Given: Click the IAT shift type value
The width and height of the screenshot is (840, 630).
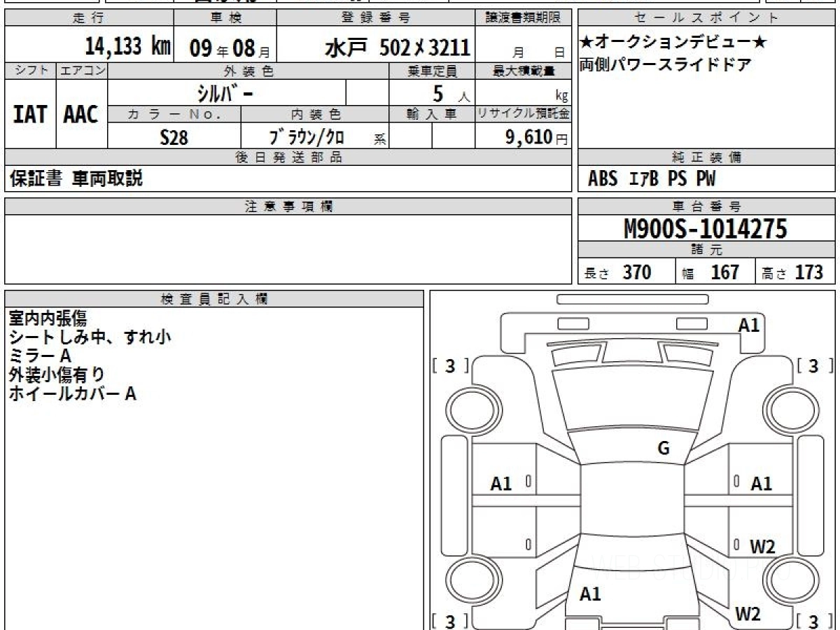Looking at the screenshot, I should point(30,114).
